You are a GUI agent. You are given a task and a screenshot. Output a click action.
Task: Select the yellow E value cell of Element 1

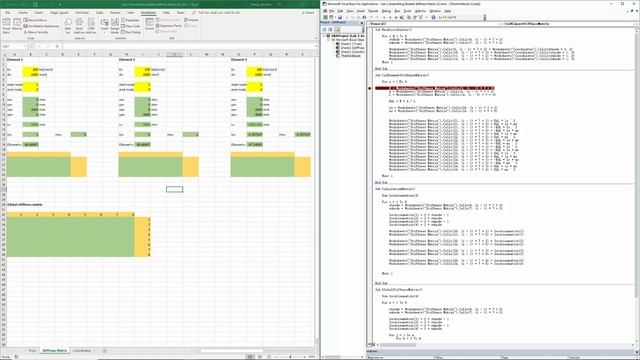(30, 70)
